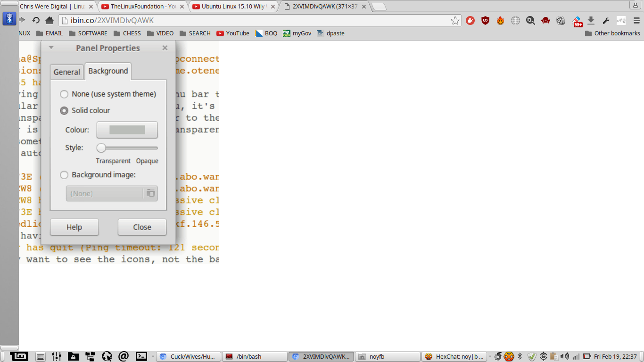This screenshot has height=362, width=644.
Task: Open the mixer sliders launcher icon
Action: click(57, 357)
